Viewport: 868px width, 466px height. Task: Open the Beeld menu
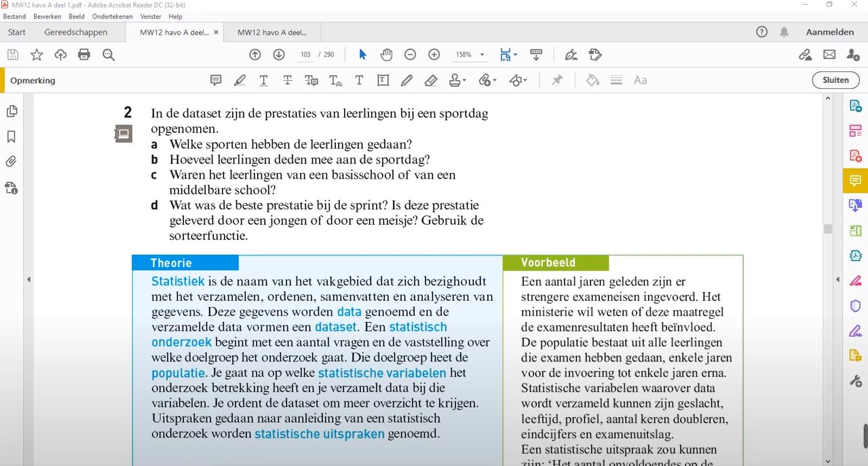click(x=77, y=16)
